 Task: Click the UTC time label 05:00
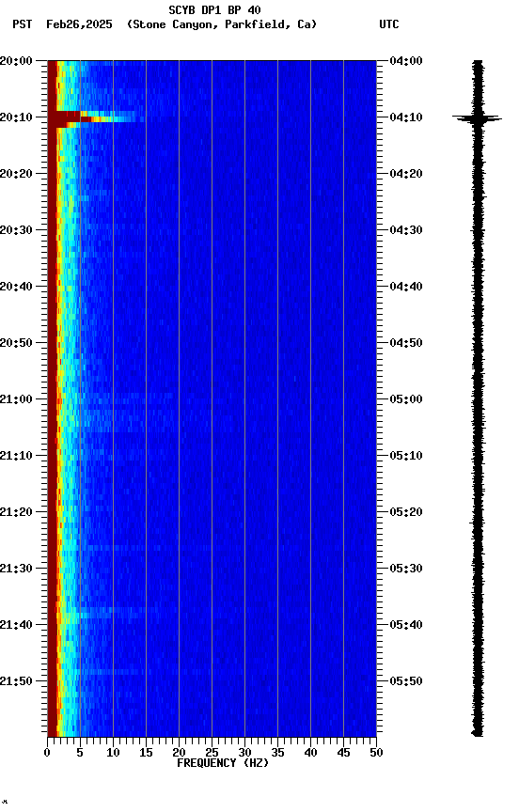[406, 399]
